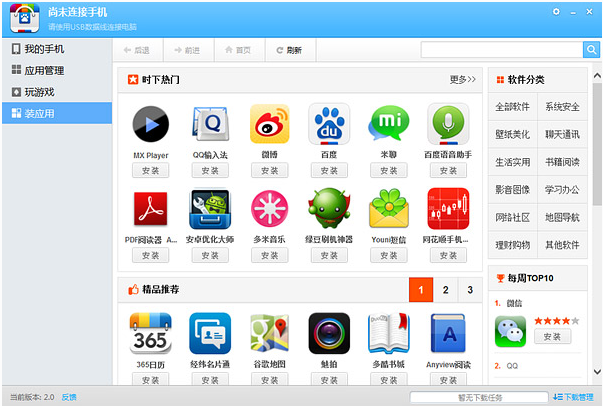
Task: Browse the 理财购物 category
Action: tap(513, 245)
